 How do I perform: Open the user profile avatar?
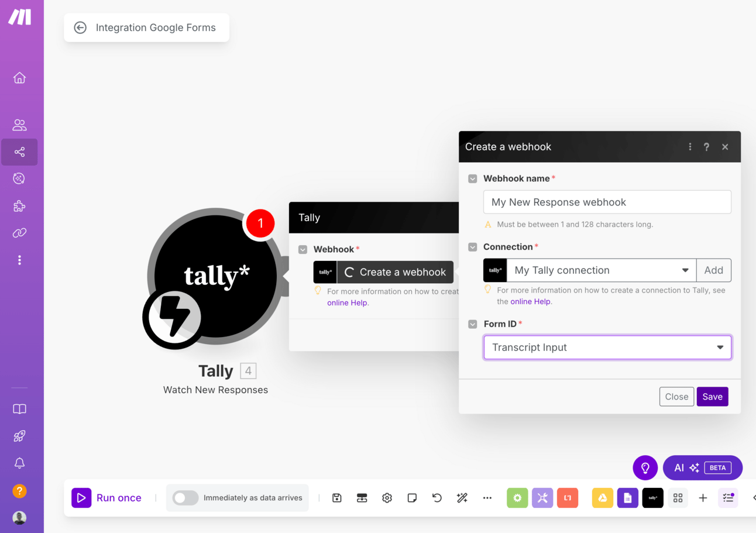[x=19, y=518]
